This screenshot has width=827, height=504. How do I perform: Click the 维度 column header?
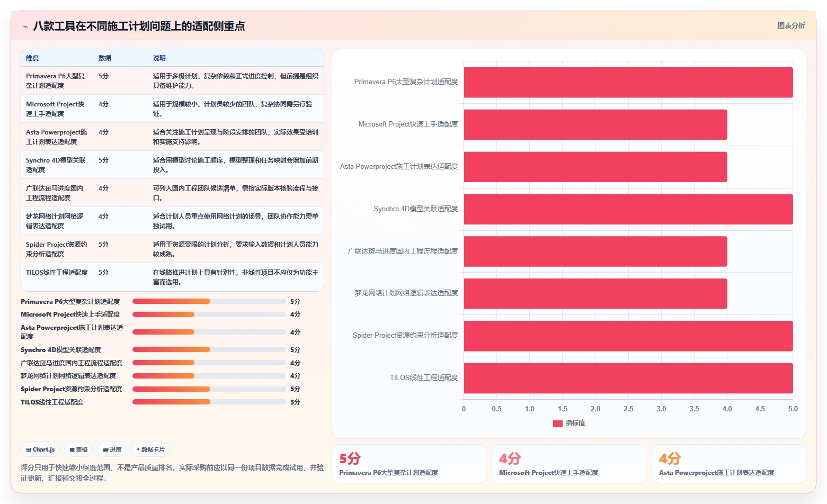pyautogui.click(x=32, y=58)
